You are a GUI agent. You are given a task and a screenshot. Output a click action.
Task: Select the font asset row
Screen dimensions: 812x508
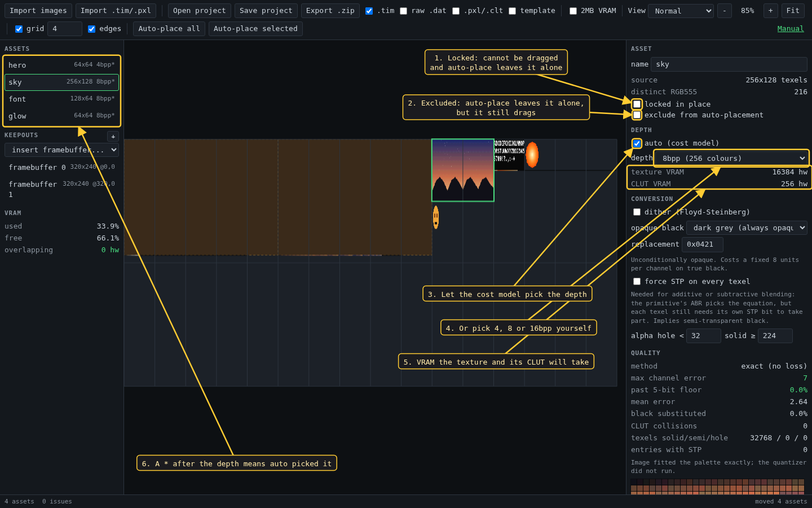click(x=62, y=99)
